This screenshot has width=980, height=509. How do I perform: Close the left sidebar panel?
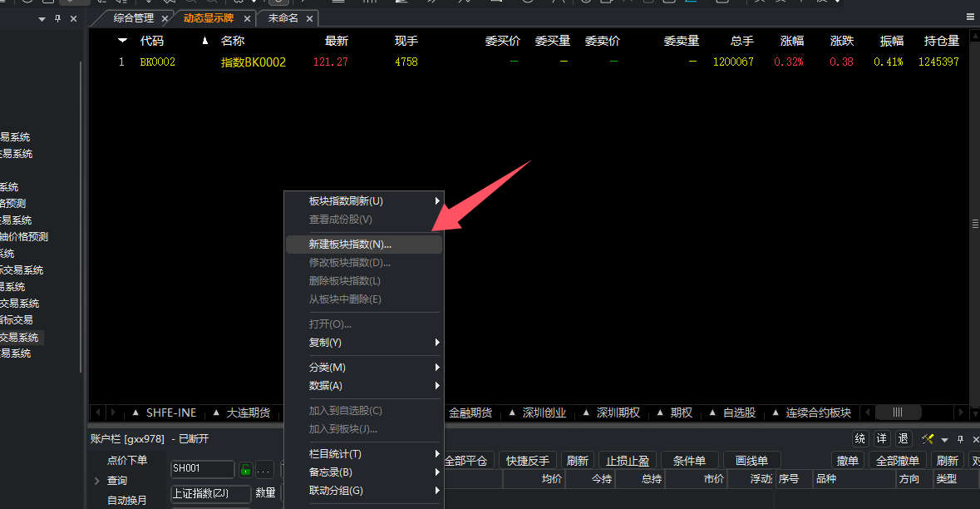(73, 19)
